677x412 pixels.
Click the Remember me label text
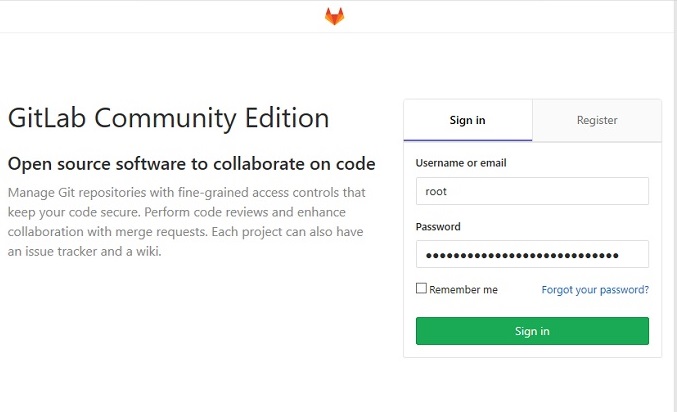[x=463, y=289]
